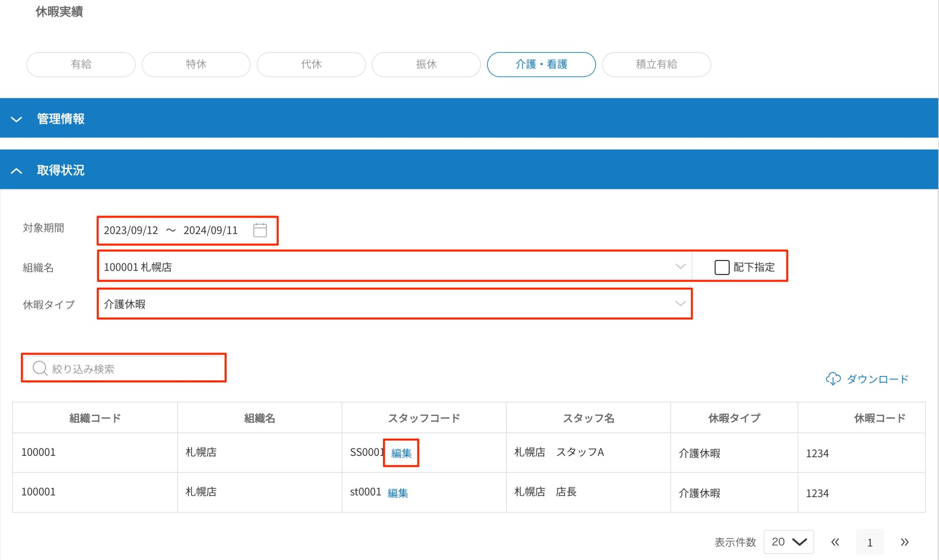Viewport: 939px width, 560px height.
Task: Go to next pages with double-right arrow
Action: tap(904, 542)
